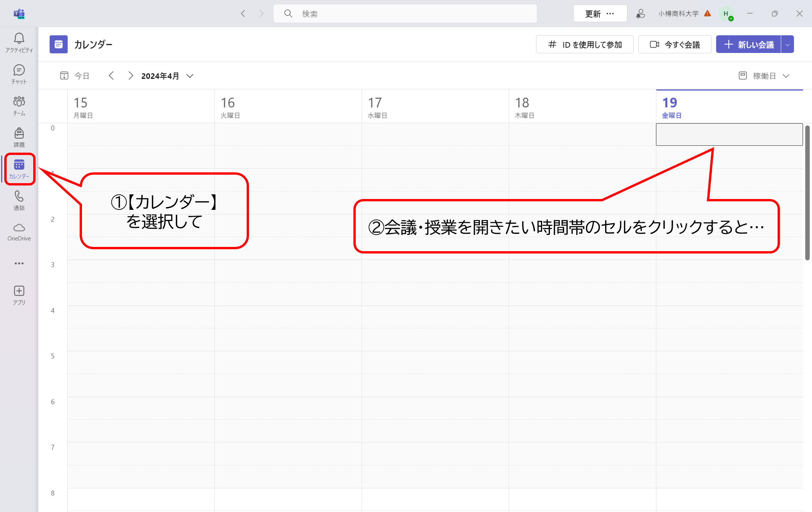Start a meeting with 今すぐ会議
812x512 pixels.
click(x=675, y=44)
